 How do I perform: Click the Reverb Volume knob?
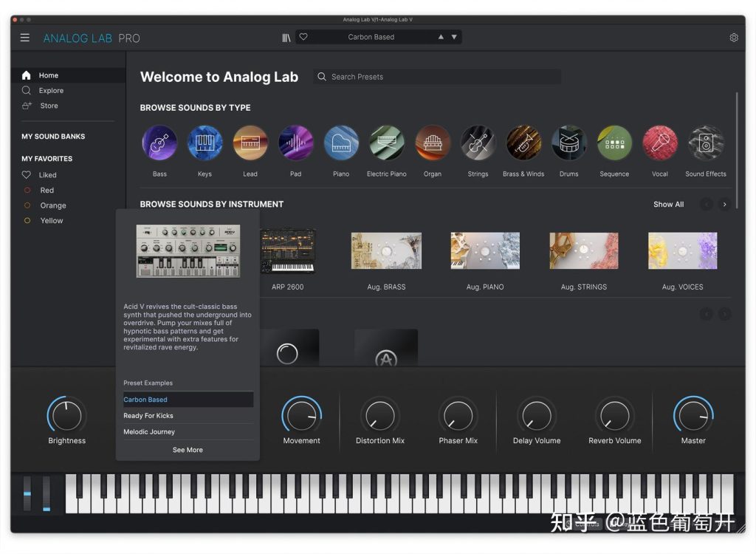coord(615,415)
